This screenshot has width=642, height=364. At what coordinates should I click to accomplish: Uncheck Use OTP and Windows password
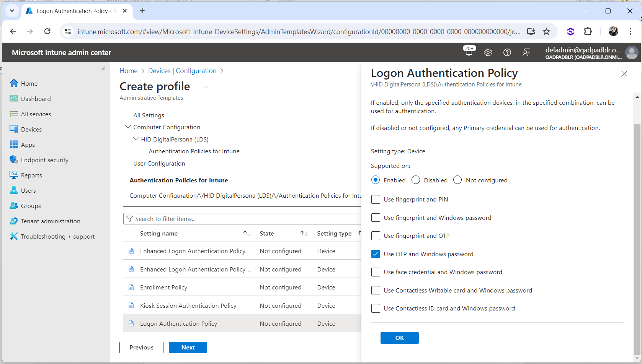pyautogui.click(x=376, y=254)
